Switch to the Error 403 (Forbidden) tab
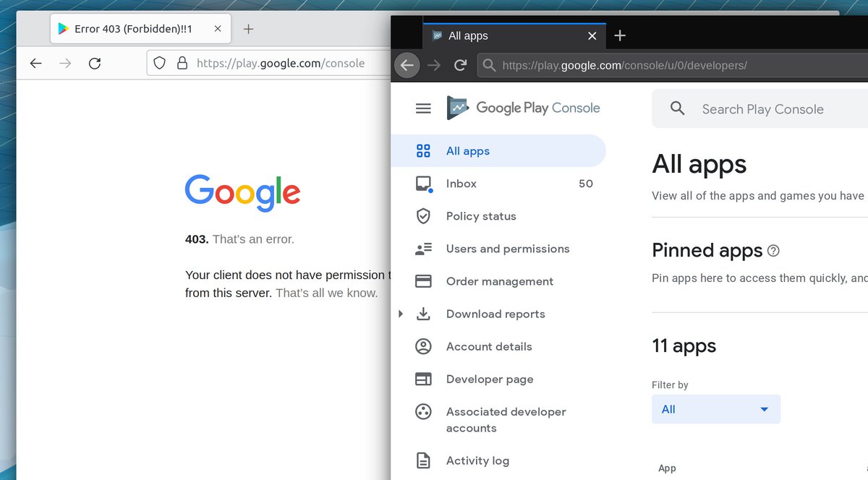Image resolution: width=868 pixels, height=480 pixels. coord(140,29)
